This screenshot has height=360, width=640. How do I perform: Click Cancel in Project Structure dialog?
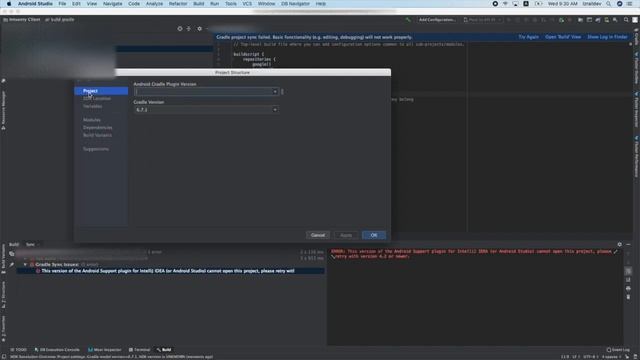click(x=318, y=235)
